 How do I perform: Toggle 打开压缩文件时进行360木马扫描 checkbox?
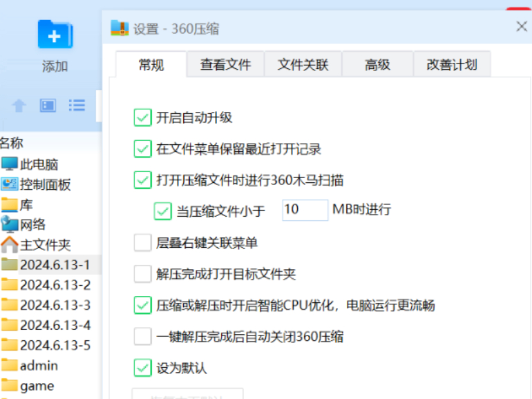click(142, 180)
